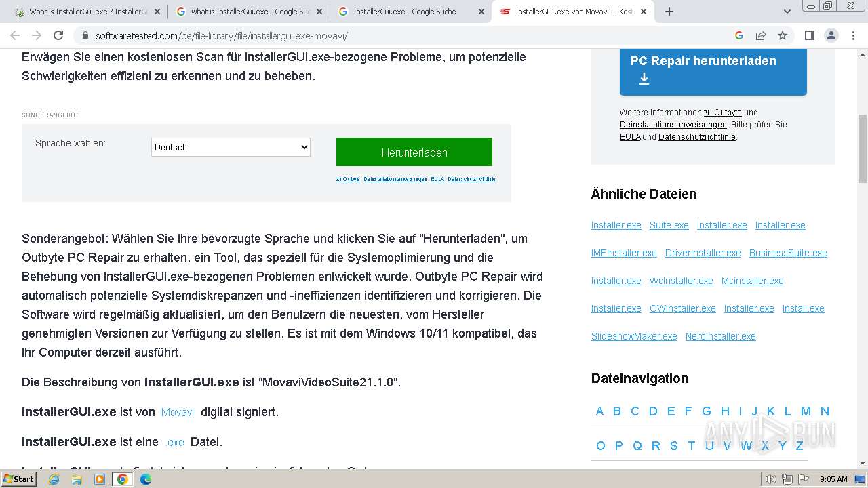
Task: Open EULA link in right sidebar
Action: pos(630,137)
